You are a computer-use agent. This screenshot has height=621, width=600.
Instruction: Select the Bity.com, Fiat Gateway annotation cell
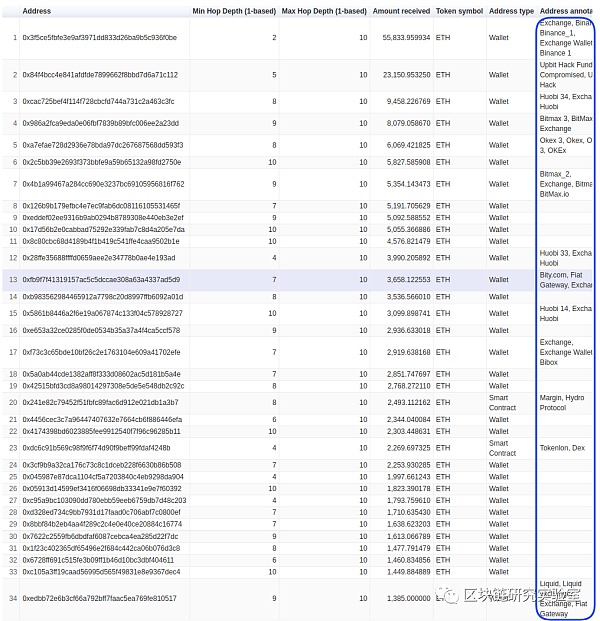[565, 280]
